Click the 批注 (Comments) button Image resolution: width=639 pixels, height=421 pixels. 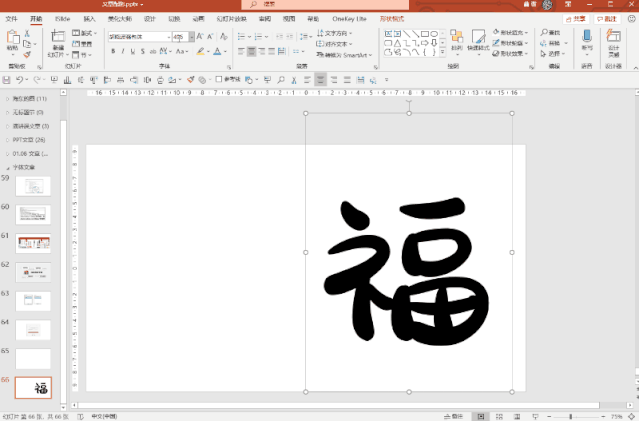point(606,19)
